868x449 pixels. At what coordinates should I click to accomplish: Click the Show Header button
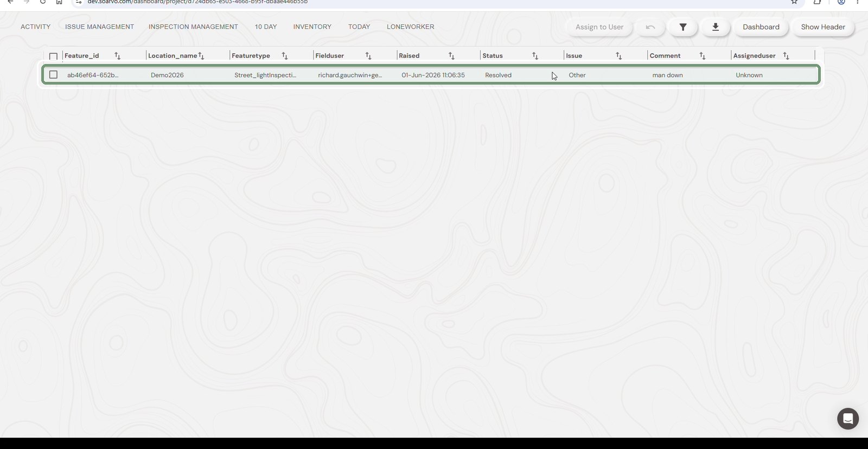pyautogui.click(x=823, y=27)
